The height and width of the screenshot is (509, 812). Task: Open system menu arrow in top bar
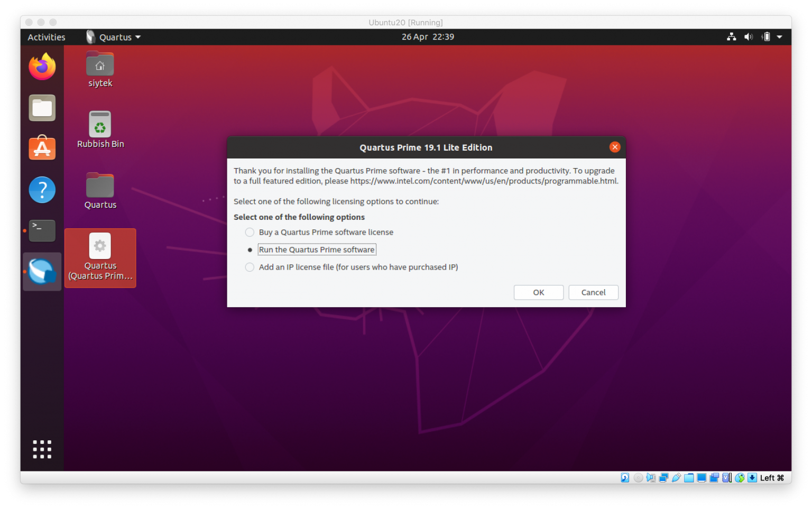point(779,37)
